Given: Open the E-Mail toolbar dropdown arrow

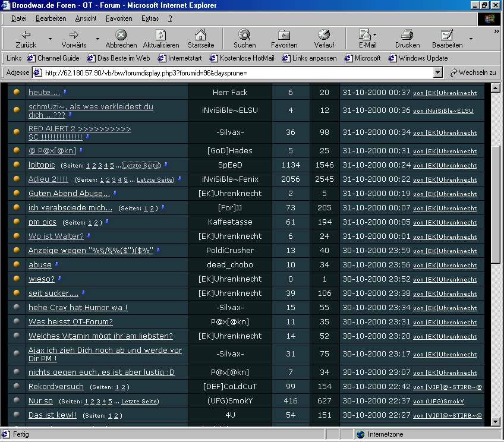Looking at the screenshot, I should tap(375, 35).
